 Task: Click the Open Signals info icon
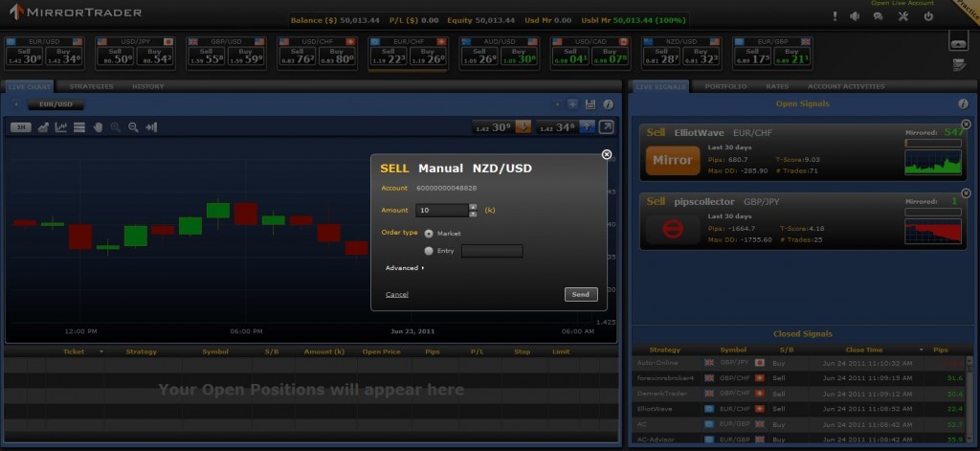click(963, 103)
